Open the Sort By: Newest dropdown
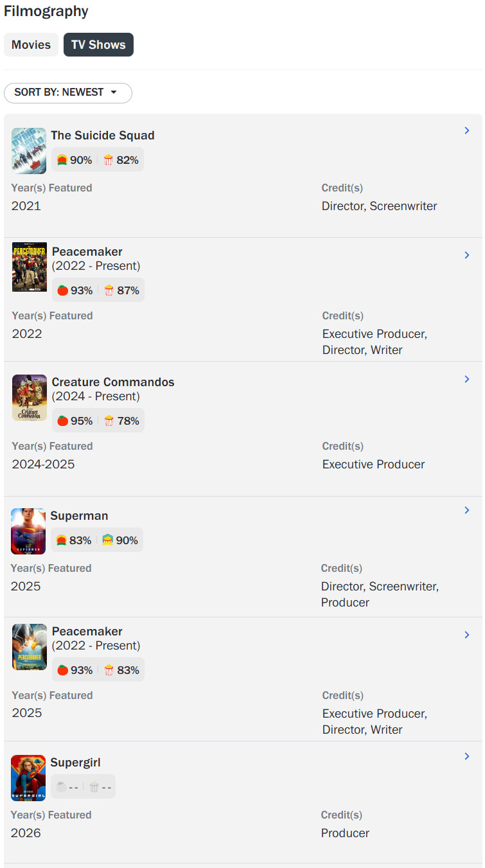Screen dimensions: 485x868 pyautogui.click(x=68, y=93)
